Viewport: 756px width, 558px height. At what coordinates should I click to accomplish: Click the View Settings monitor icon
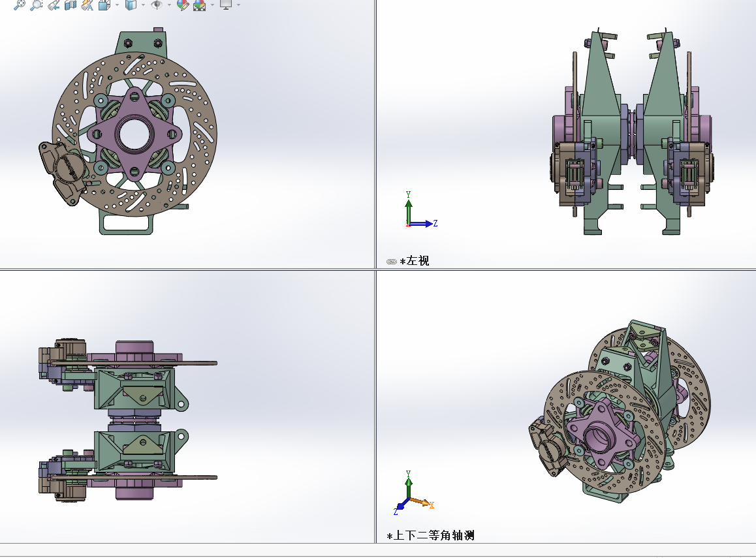226,5
